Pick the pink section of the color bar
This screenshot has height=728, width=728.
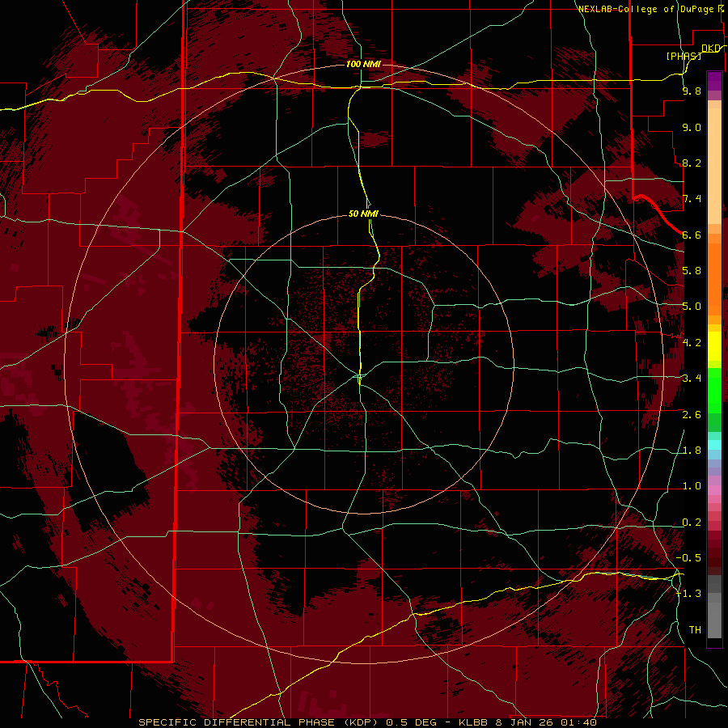[714, 490]
